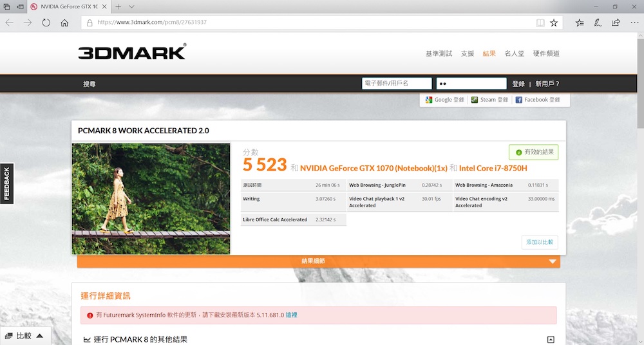Open a new tab with plus icon
This screenshot has height=345, width=644.
coord(118,6)
